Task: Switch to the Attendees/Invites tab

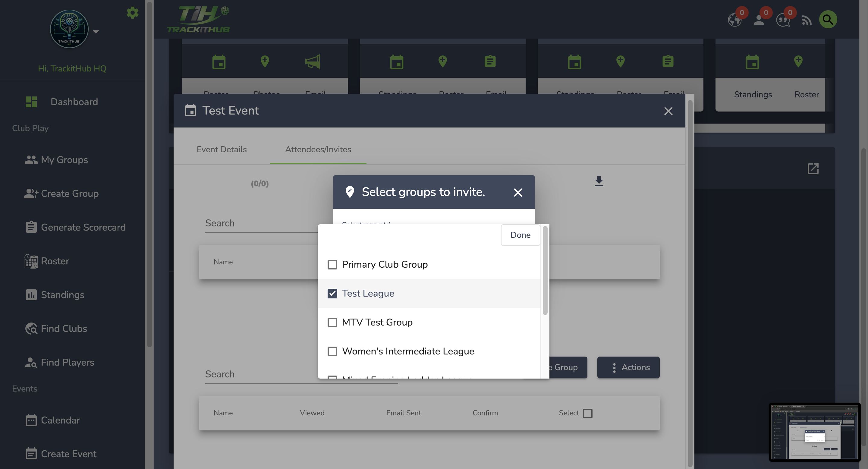Action: (x=318, y=149)
